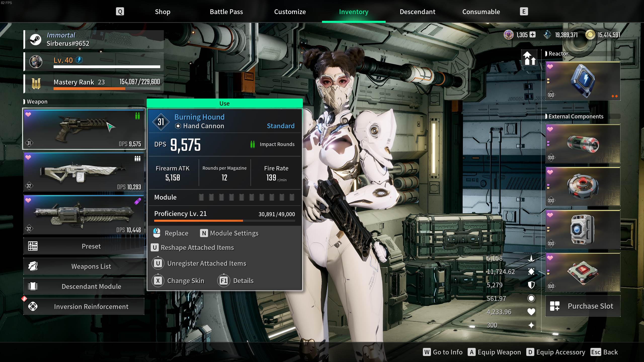Click Replace in the weapon popup
Image resolution: width=644 pixels, height=362 pixels.
click(171, 233)
